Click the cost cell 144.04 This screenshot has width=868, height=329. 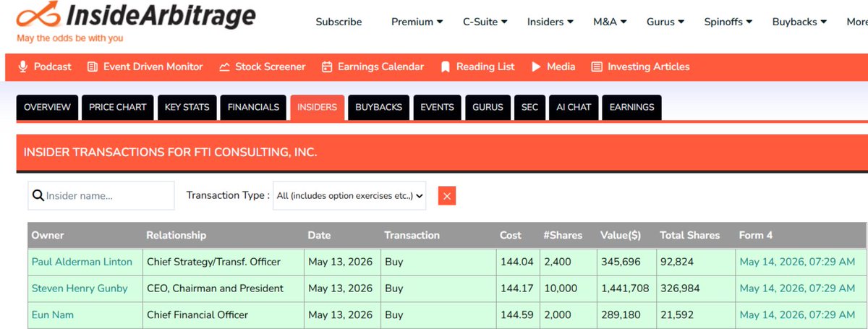[x=516, y=261]
